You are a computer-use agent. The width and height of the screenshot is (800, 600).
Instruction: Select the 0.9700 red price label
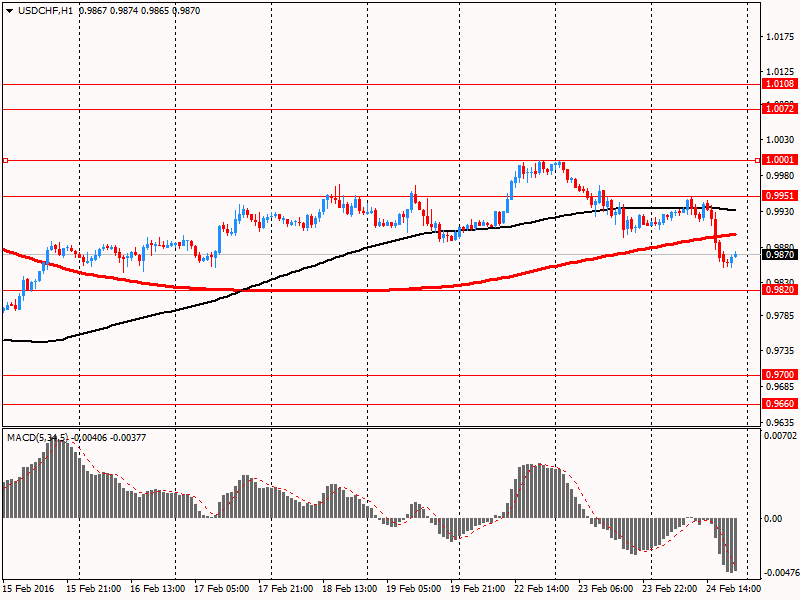[780, 375]
